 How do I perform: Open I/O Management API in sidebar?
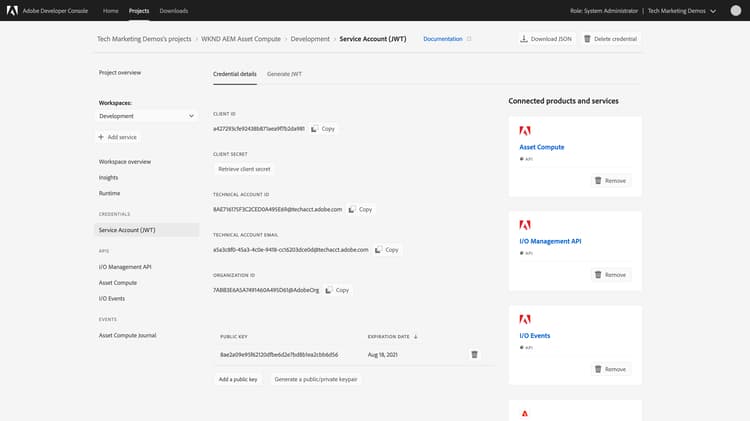click(125, 267)
